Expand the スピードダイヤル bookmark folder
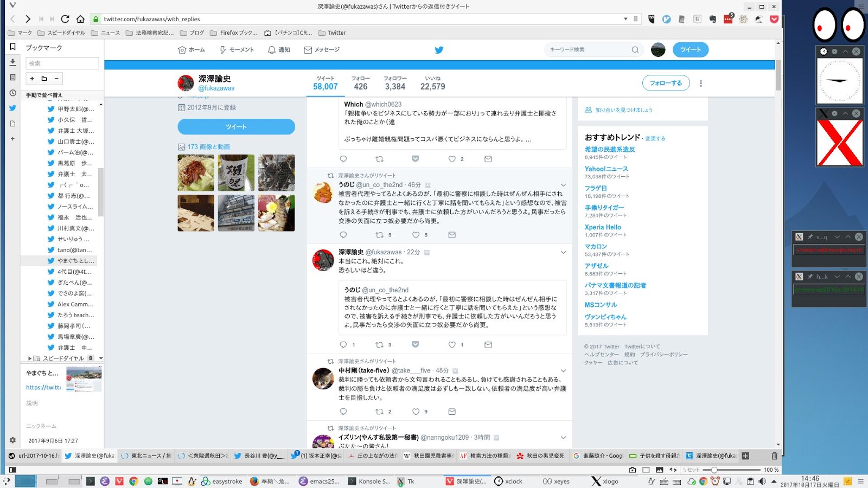The width and height of the screenshot is (868, 488). 30,358
